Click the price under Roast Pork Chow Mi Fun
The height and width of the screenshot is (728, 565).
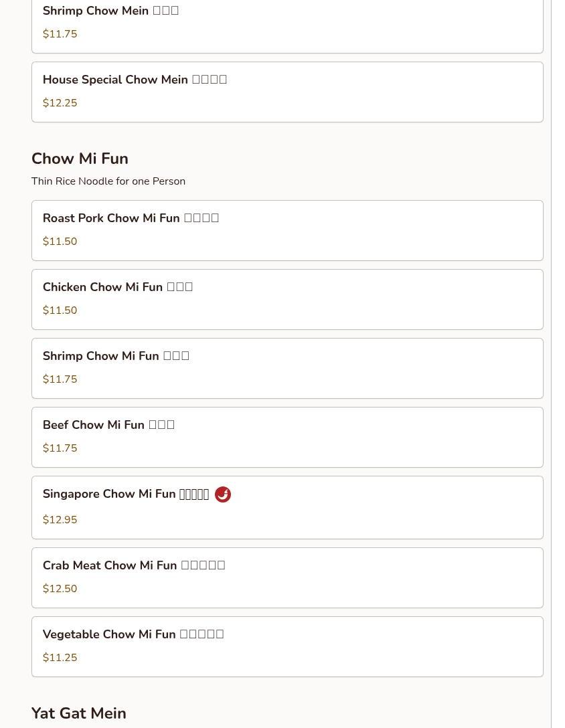[x=60, y=242]
